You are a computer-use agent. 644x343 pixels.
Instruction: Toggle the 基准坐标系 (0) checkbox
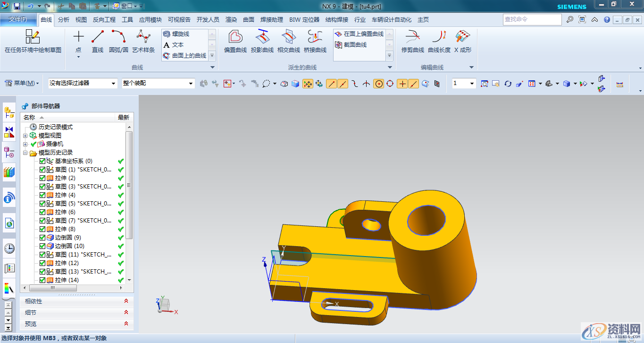click(x=42, y=161)
